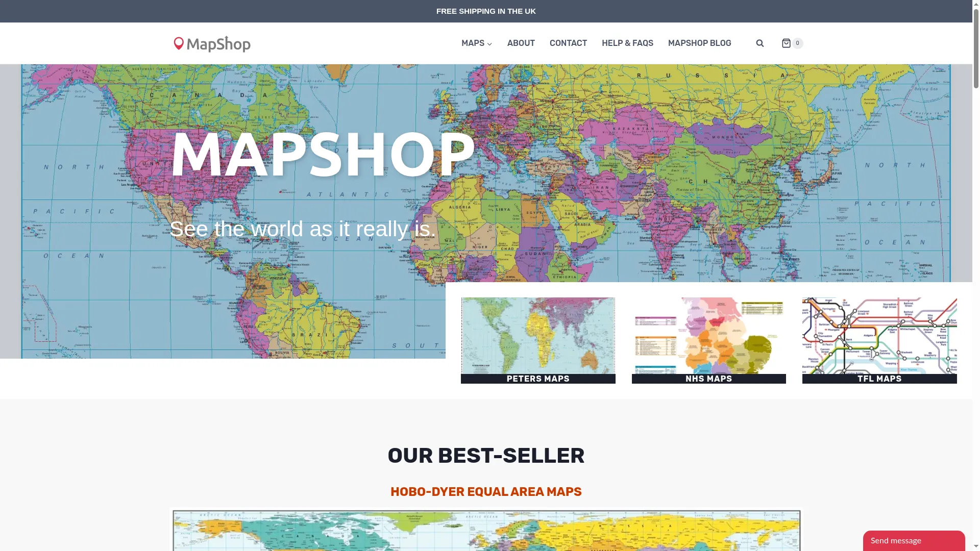
Task: Click the Send message chat button
Action: click(x=914, y=541)
